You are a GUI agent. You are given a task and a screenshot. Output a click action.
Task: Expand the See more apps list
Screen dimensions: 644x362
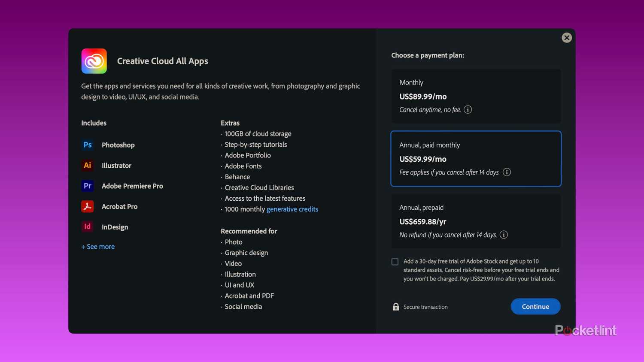(97, 246)
